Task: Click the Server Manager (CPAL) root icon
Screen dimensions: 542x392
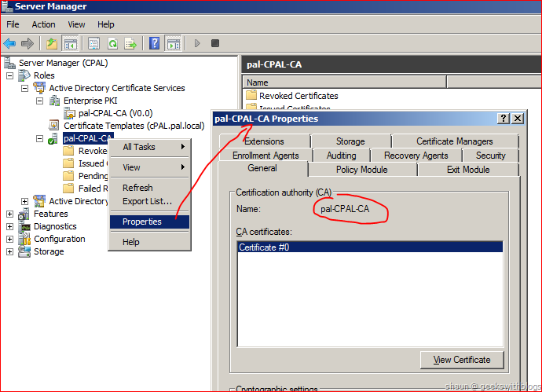Action: pyautogui.click(x=9, y=63)
